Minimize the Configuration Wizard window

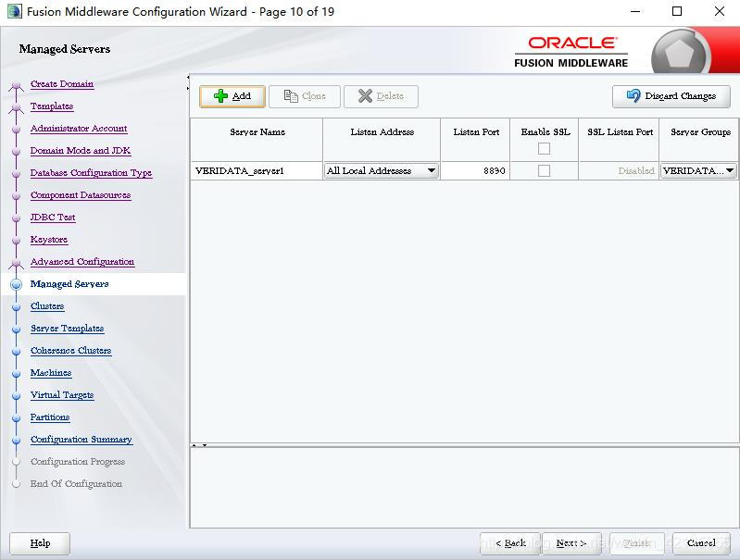tap(635, 11)
